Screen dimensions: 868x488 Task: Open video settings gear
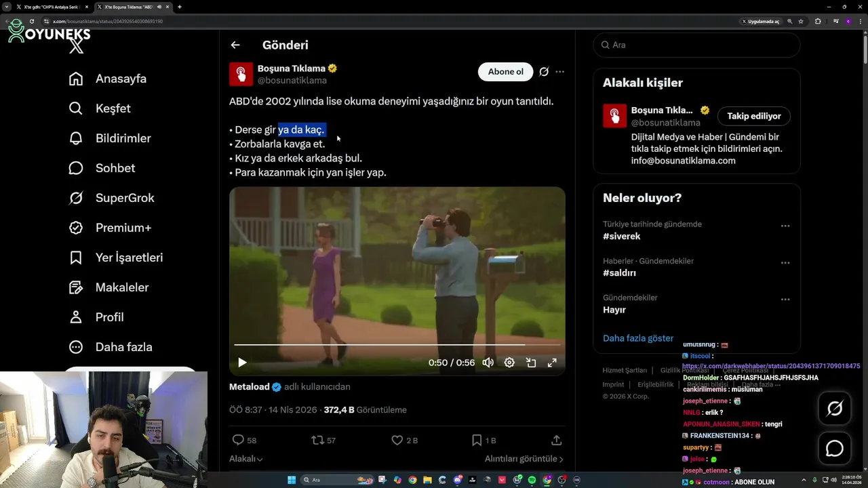click(x=509, y=363)
